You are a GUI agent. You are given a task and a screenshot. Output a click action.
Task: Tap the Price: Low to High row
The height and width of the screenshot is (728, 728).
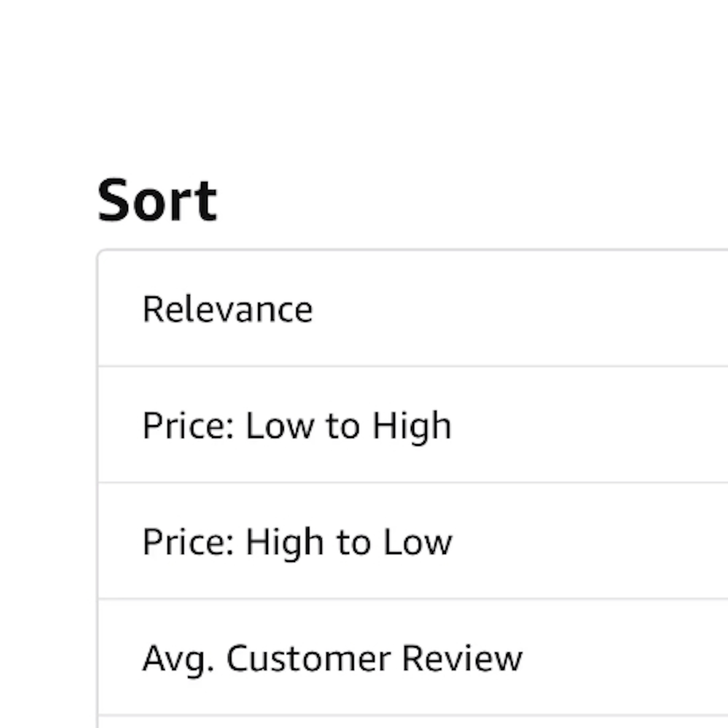297,425
